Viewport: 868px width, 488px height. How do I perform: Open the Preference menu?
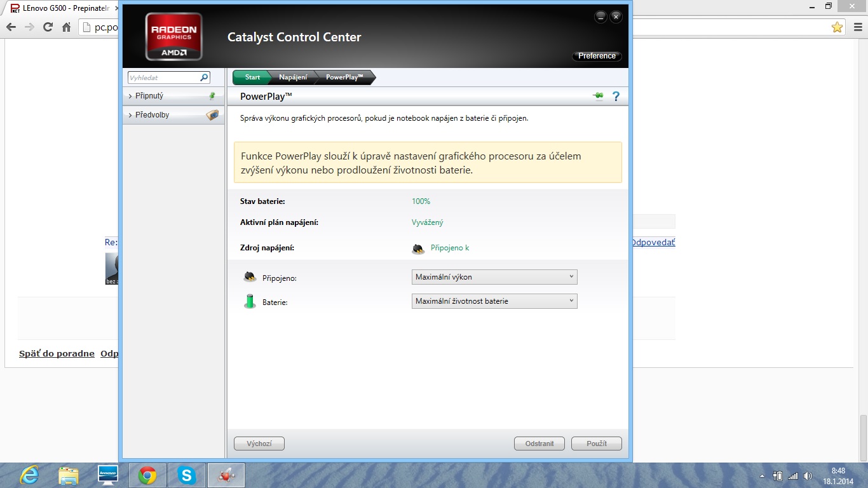click(597, 56)
